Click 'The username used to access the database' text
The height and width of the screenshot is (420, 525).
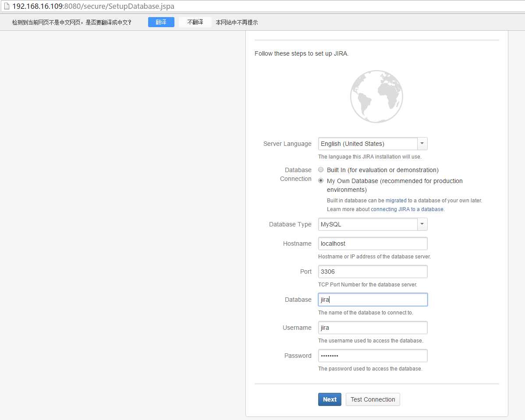(371, 341)
